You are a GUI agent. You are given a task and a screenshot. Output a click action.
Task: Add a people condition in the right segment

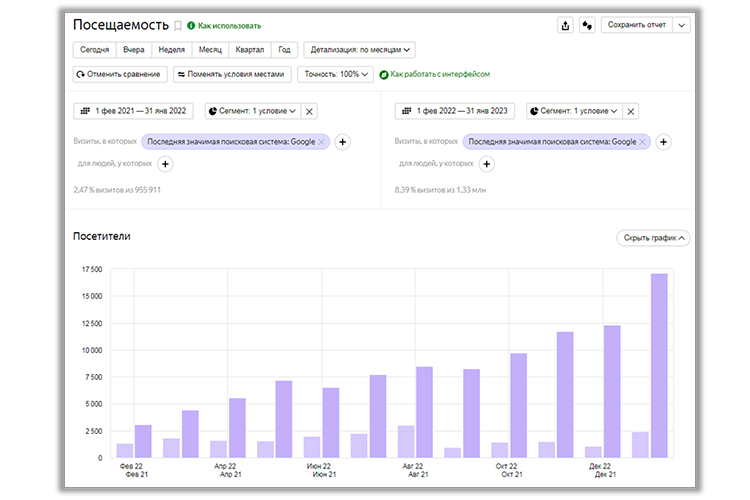point(486,163)
